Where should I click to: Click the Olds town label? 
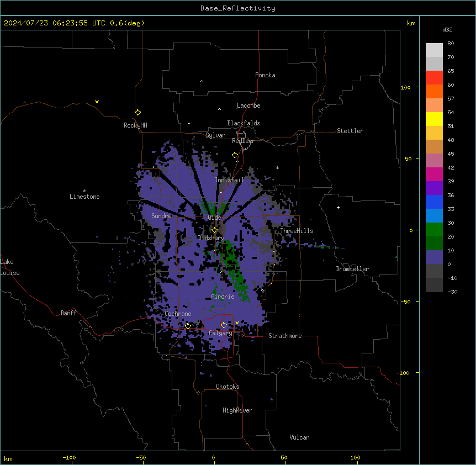pyautogui.click(x=214, y=218)
